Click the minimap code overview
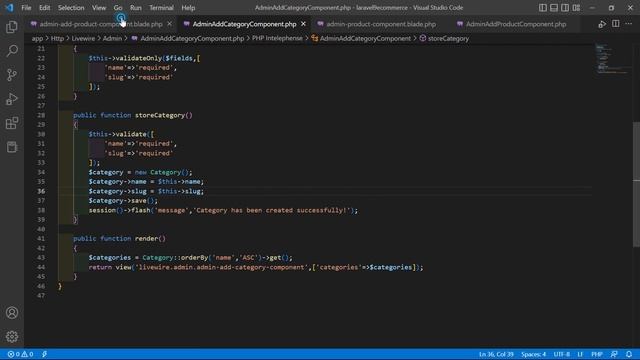This screenshot has width=640, height=360. tap(611, 59)
